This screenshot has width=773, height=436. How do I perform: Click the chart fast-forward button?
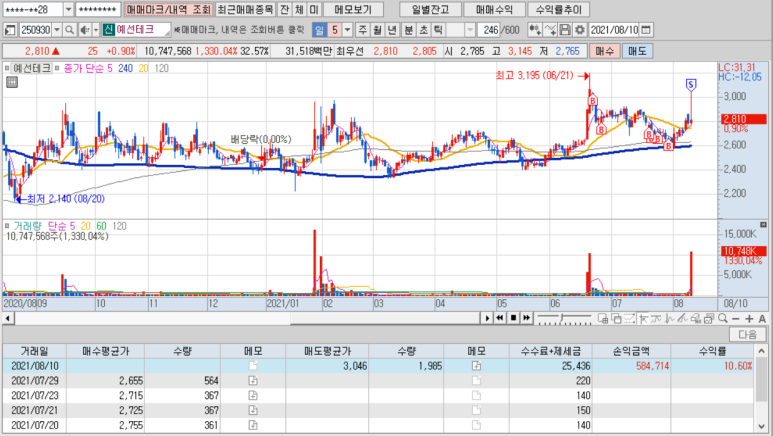click(527, 318)
